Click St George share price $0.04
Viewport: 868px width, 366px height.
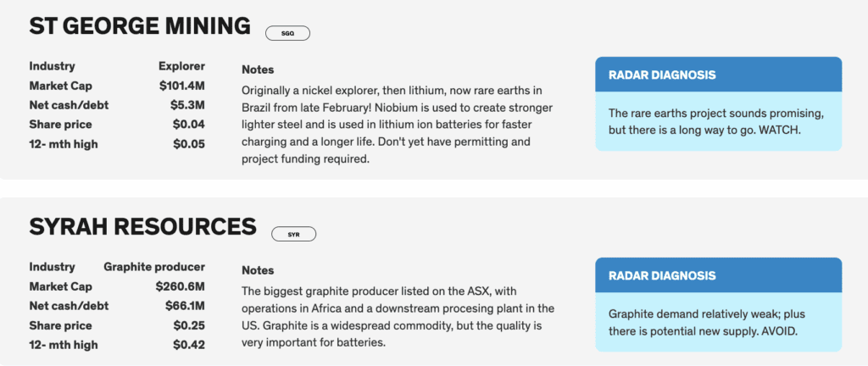[x=189, y=125]
